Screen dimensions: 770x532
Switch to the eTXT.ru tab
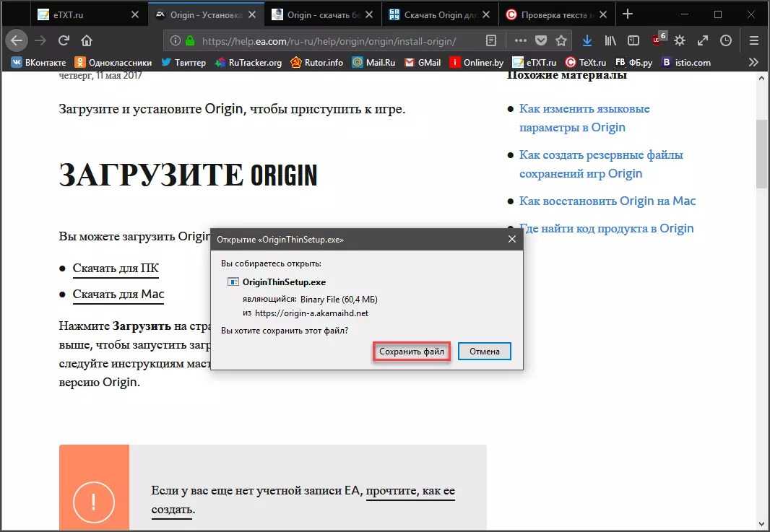coord(89,14)
